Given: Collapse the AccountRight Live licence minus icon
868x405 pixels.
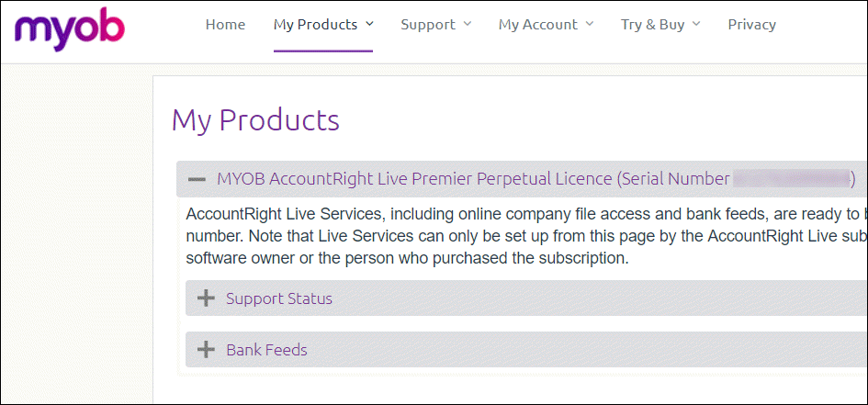Looking at the screenshot, I should click(x=197, y=179).
